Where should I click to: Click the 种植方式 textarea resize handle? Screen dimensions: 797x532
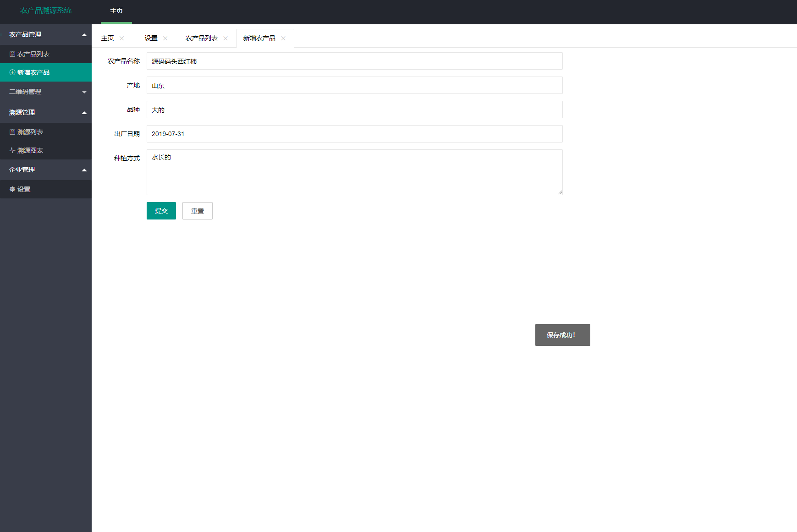(560, 192)
